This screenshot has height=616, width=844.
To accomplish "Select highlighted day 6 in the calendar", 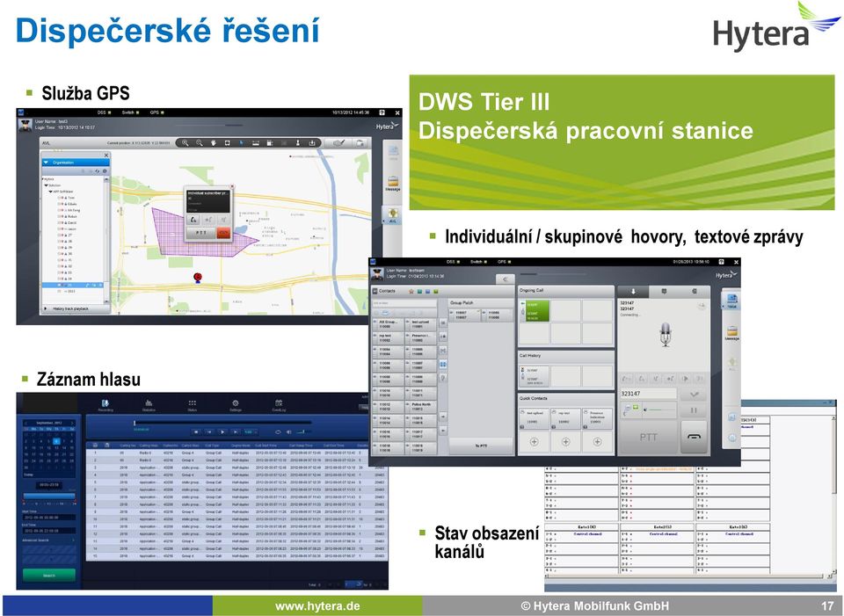I will [x=56, y=441].
